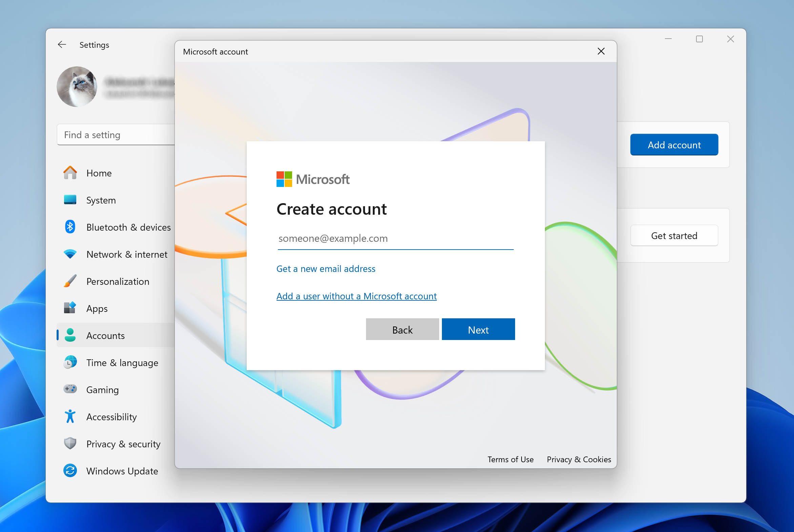Open Privacy & security settings
Screen dimensions: 794x532
[x=116, y=444]
